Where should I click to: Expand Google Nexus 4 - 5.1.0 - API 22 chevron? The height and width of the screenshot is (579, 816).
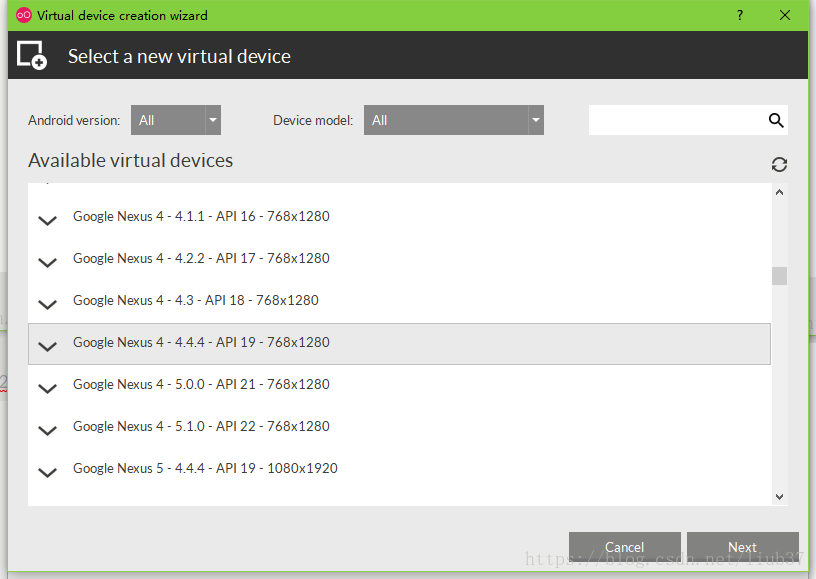pos(47,431)
